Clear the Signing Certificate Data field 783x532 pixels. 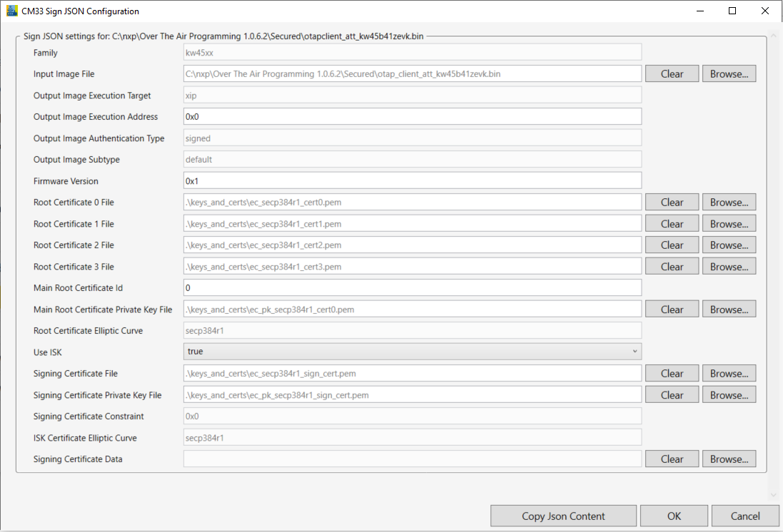(671, 459)
